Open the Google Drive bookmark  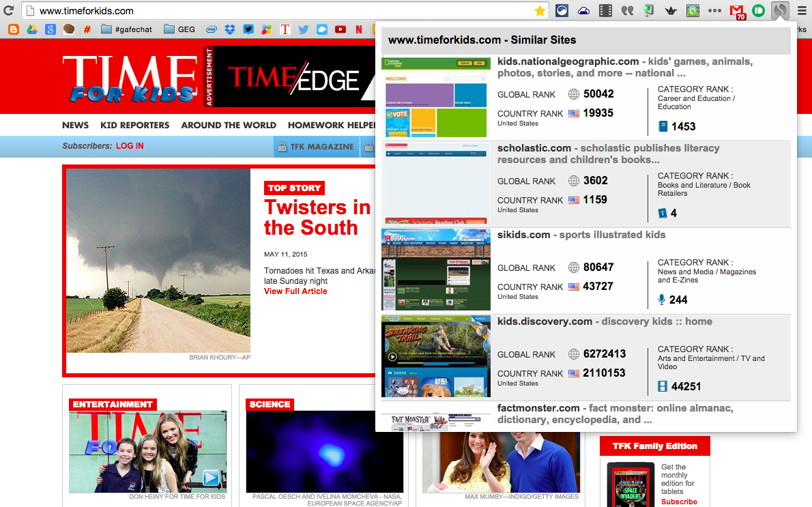[x=31, y=29]
